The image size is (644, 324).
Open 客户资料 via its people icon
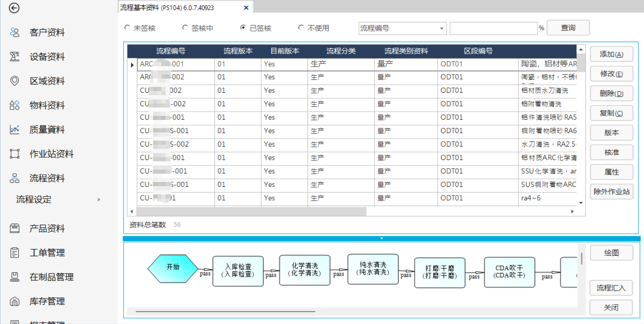[x=14, y=32]
